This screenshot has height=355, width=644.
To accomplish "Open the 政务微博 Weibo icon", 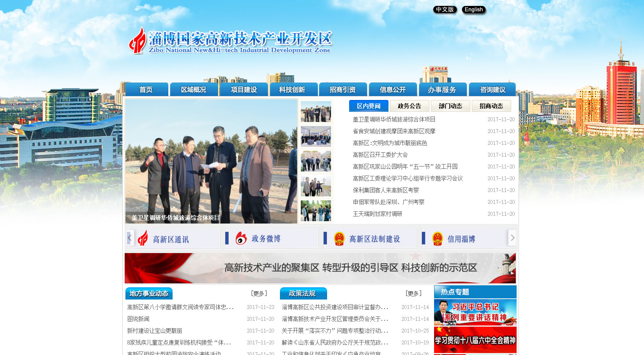I will tap(241, 238).
